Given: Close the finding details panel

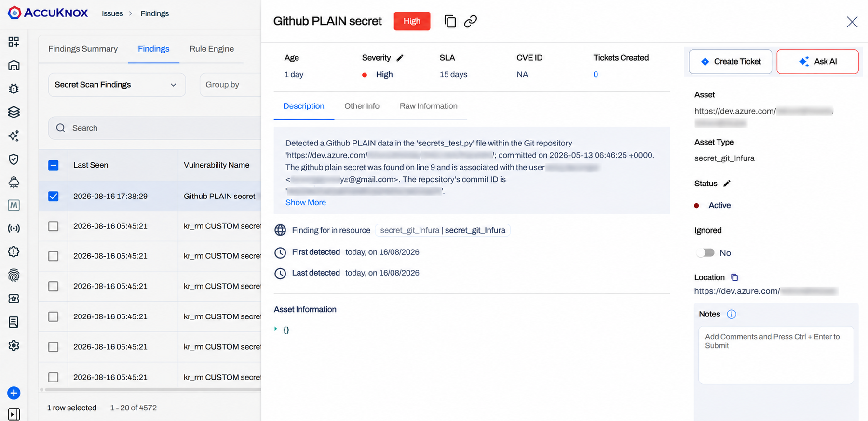Looking at the screenshot, I should (852, 22).
